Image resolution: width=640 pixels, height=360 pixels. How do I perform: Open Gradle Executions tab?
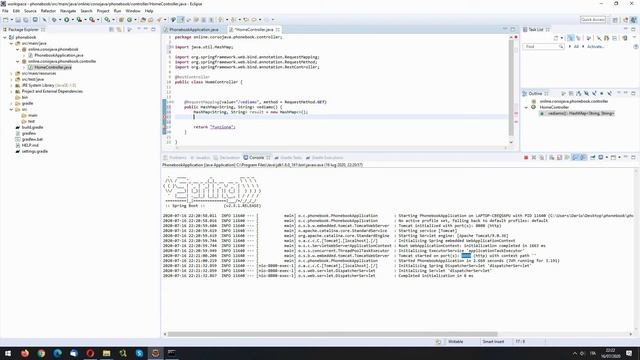click(325, 158)
